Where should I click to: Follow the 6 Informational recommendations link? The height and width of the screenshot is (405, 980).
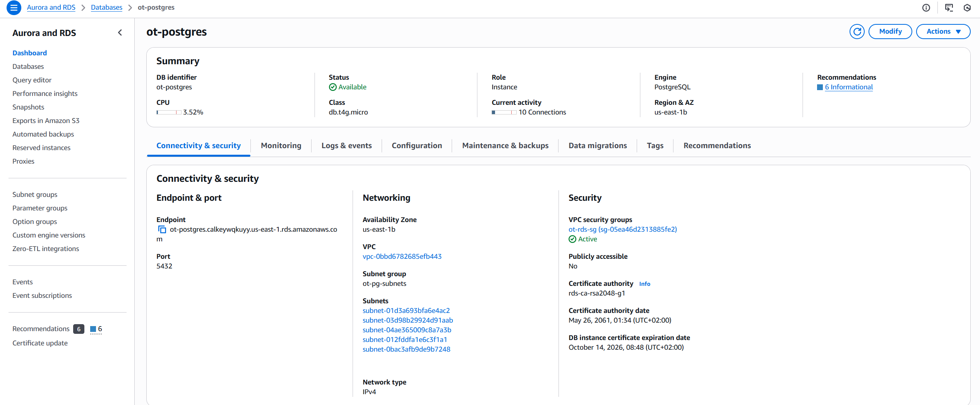tap(848, 87)
